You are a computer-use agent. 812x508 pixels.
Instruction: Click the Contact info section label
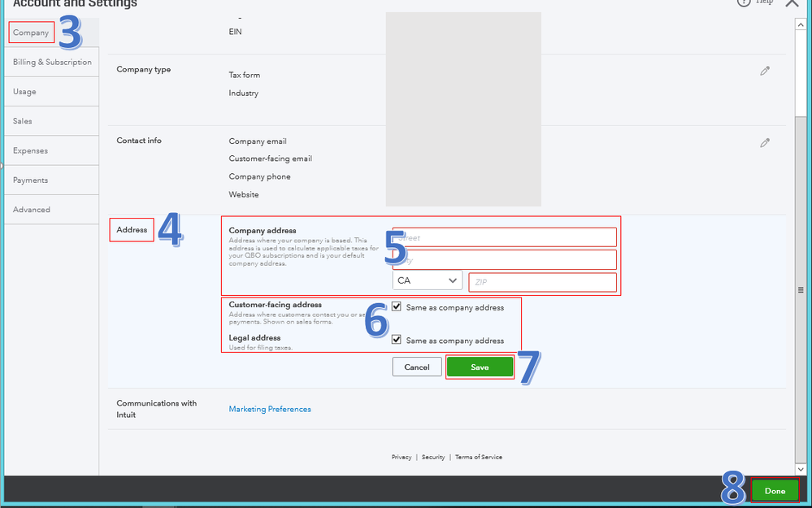pyautogui.click(x=139, y=141)
